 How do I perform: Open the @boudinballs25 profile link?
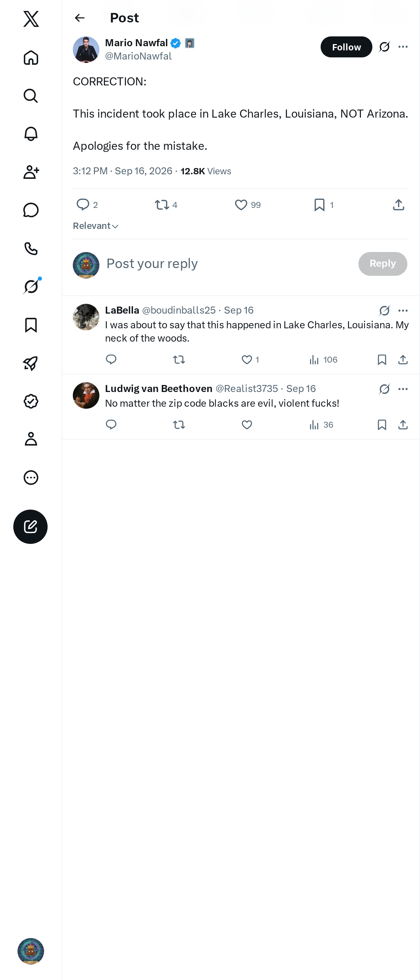[x=179, y=310]
